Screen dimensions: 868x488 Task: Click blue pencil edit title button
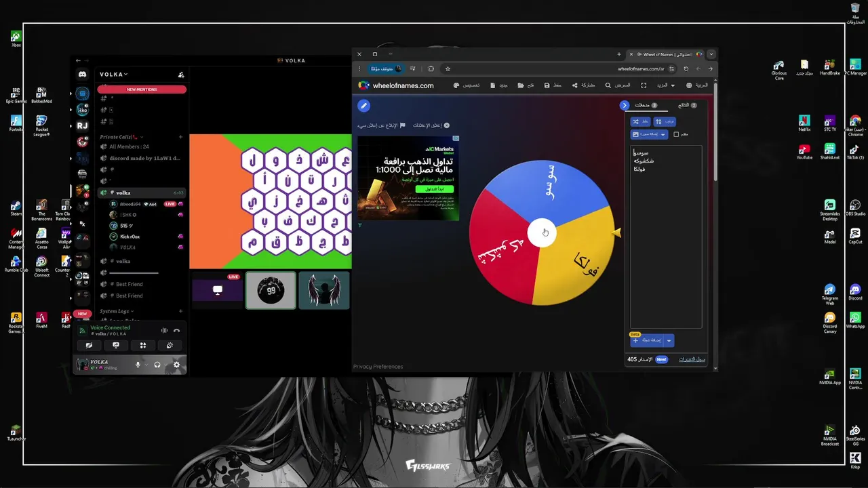pos(364,106)
